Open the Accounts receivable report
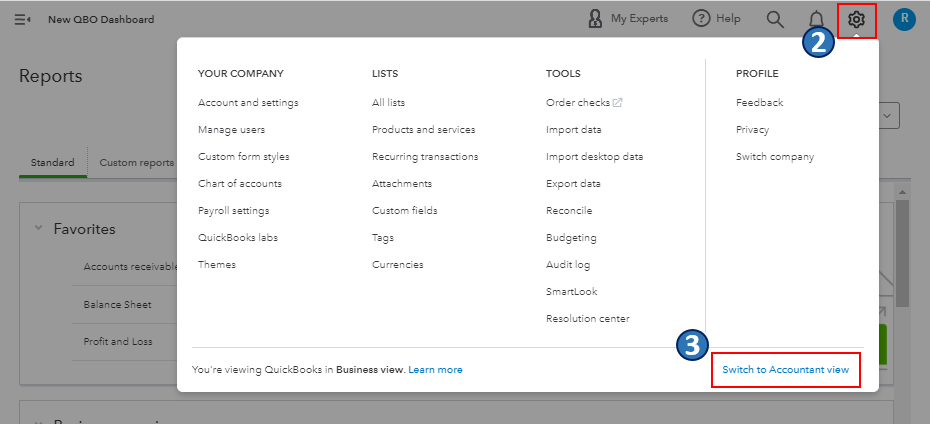930x424 pixels. [130, 267]
